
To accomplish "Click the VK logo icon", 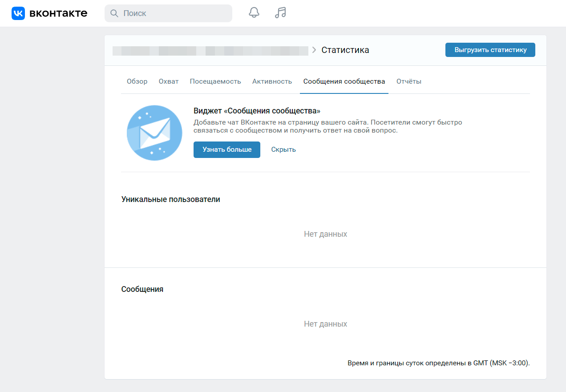I will click(18, 13).
